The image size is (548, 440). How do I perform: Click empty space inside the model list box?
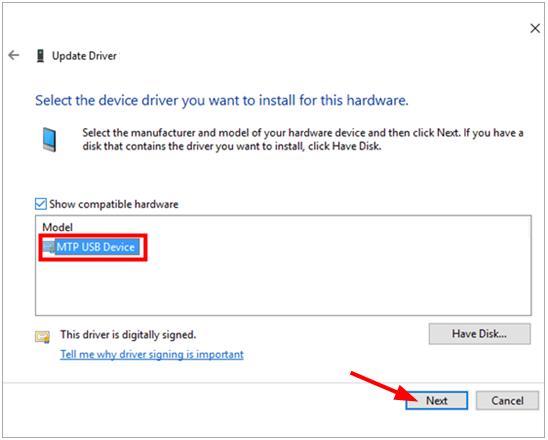click(x=315, y=283)
